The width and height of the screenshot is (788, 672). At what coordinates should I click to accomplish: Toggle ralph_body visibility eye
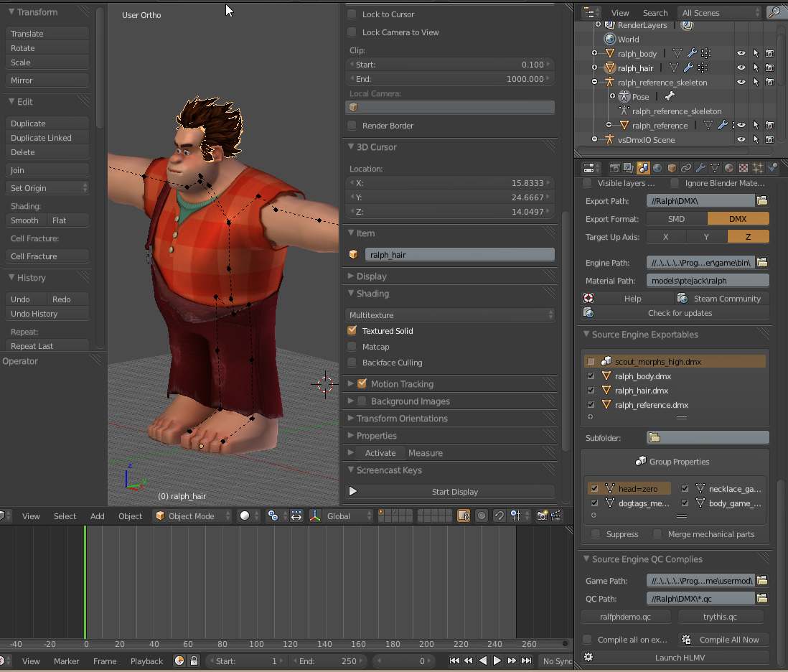[x=741, y=53]
